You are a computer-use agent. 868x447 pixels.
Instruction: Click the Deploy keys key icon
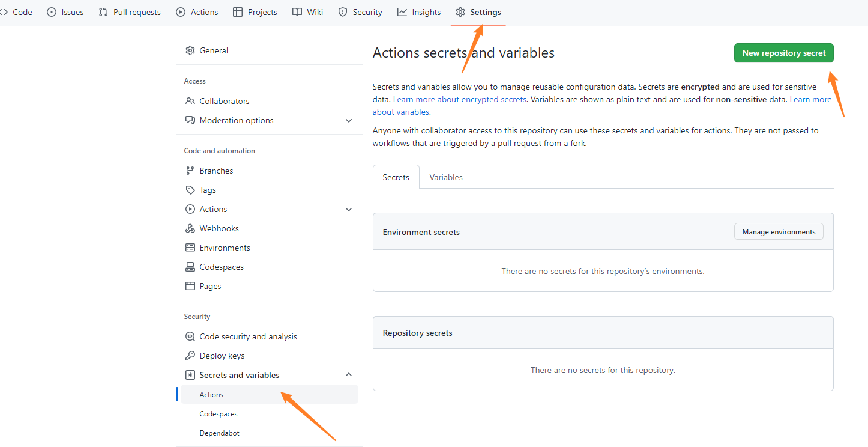(x=190, y=356)
